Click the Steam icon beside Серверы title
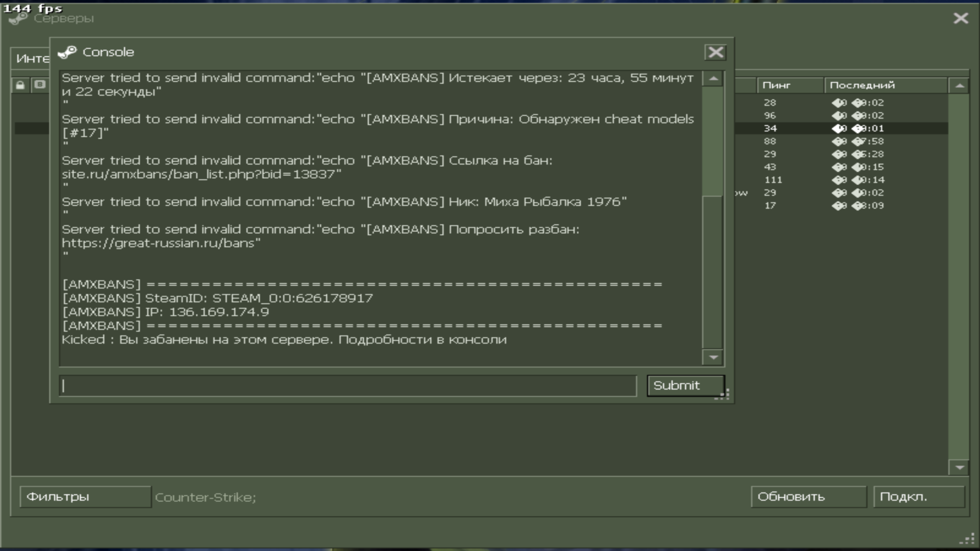This screenshot has height=551, width=980. (x=18, y=18)
